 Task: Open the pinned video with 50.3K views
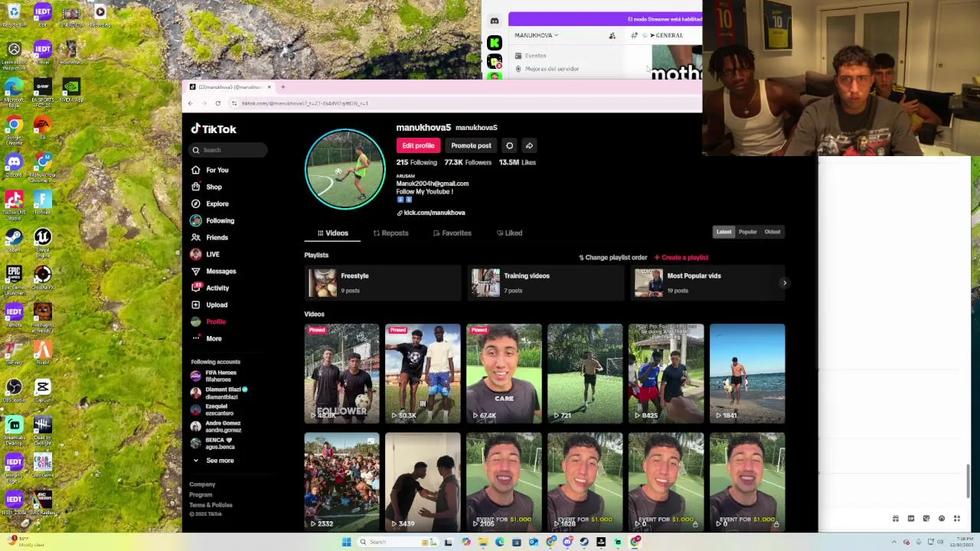(423, 373)
